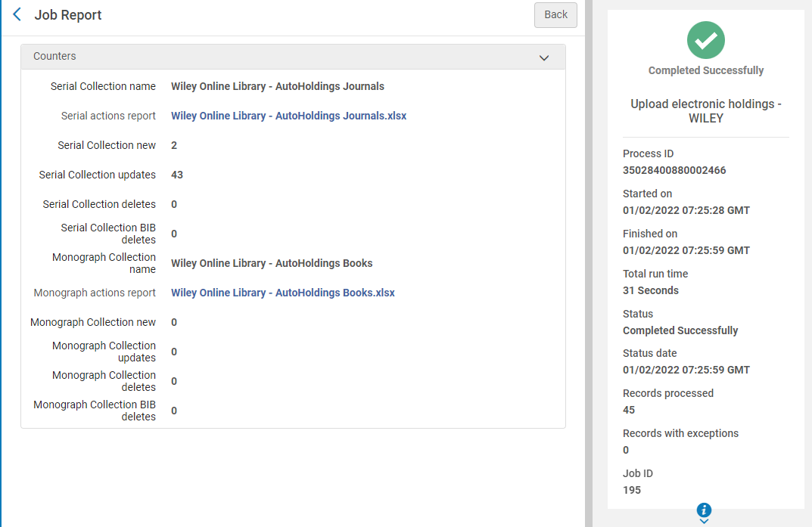The height and width of the screenshot is (527, 812).
Task: Click the Job ID value 195
Action: point(632,490)
